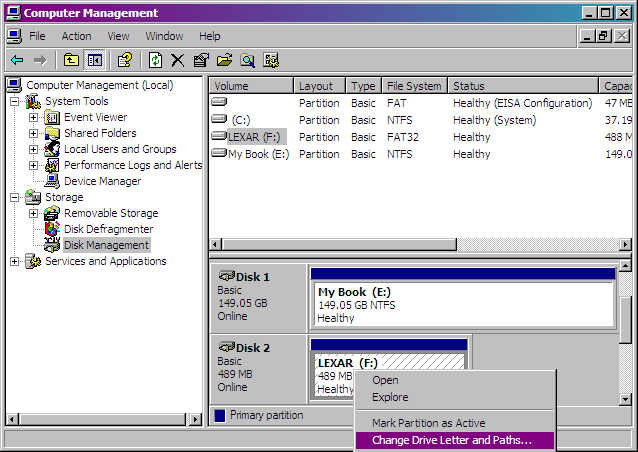Expand Performance Logs and Alerts node
The width and height of the screenshot is (638, 452).
[x=33, y=165]
